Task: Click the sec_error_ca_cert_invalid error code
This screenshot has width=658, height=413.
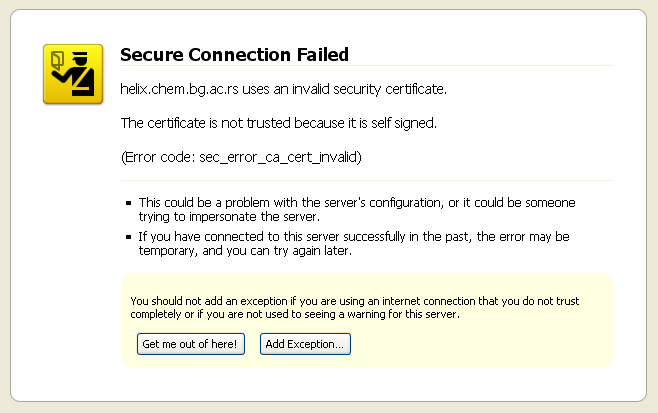Action: [282, 157]
